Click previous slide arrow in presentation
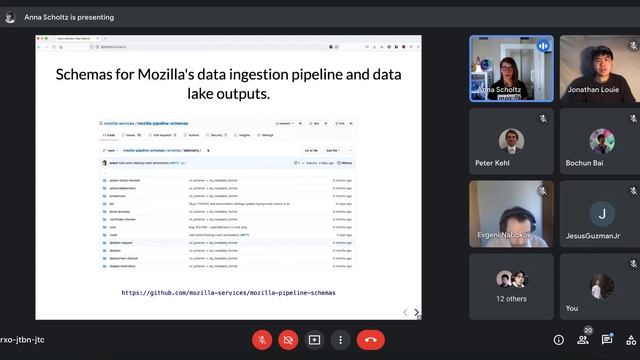 [x=405, y=312]
